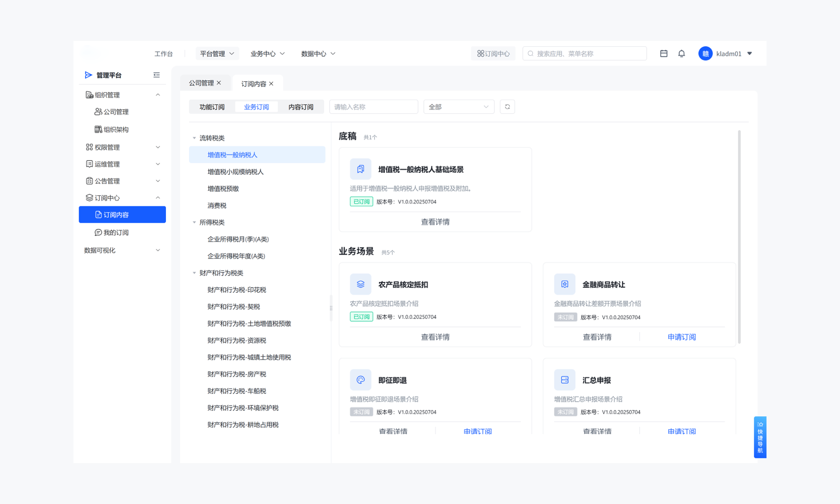840x504 pixels.
Task: Open the calendar icon in header
Action: pyautogui.click(x=664, y=54)
